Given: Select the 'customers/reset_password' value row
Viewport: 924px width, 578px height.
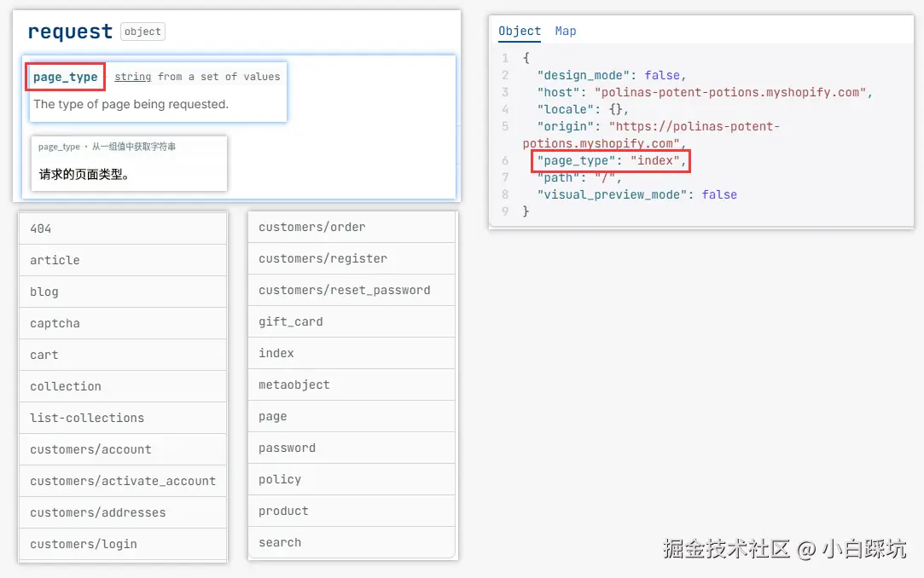Looking at the screenshot, I should coord(352,290).
